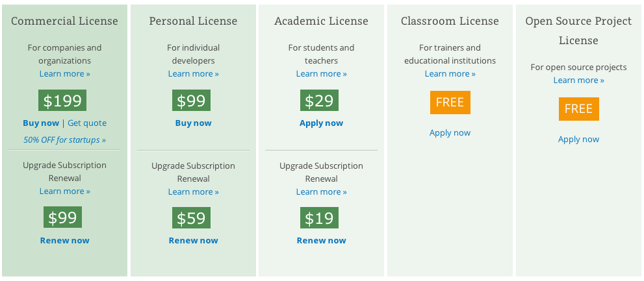Screen dimensions: 644x281
Task: Open the Get quote link
Action: pyautogui.click(x=87, y=123)
